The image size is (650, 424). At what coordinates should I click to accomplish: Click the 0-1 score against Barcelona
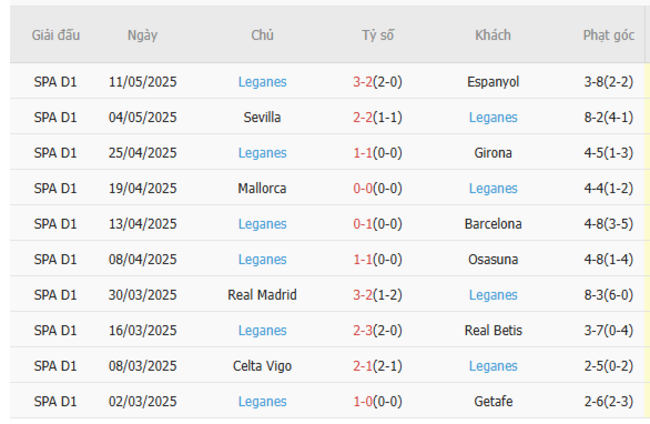(x=362, y=224)
